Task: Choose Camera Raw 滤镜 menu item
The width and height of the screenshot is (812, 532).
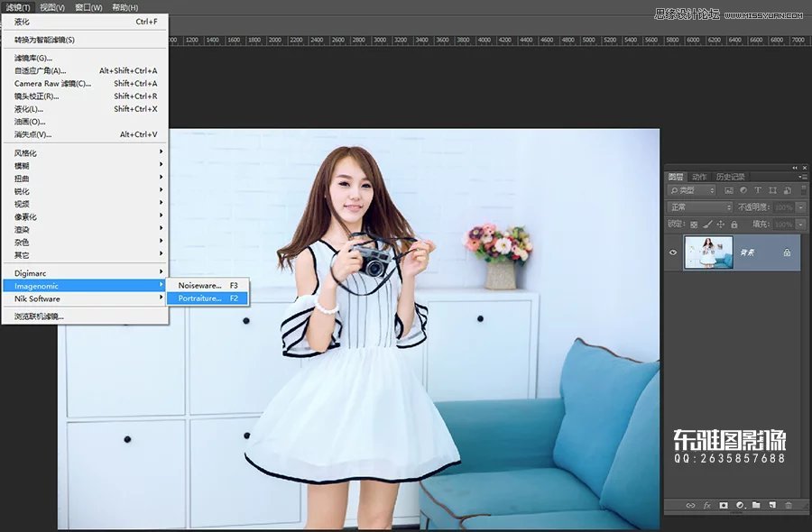Action: pyautogui.click(x=52, y=83)
